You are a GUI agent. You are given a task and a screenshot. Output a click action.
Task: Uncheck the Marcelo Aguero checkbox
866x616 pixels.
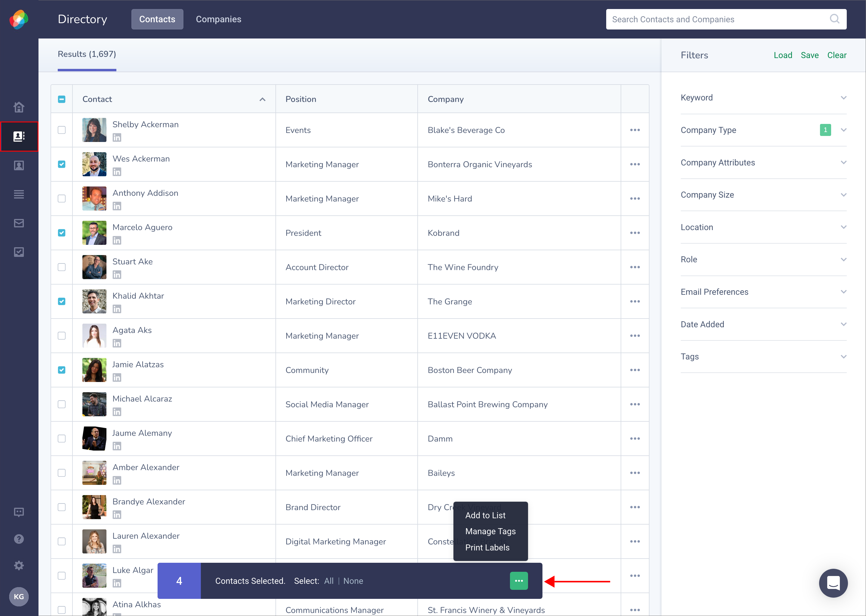point(61,233)
